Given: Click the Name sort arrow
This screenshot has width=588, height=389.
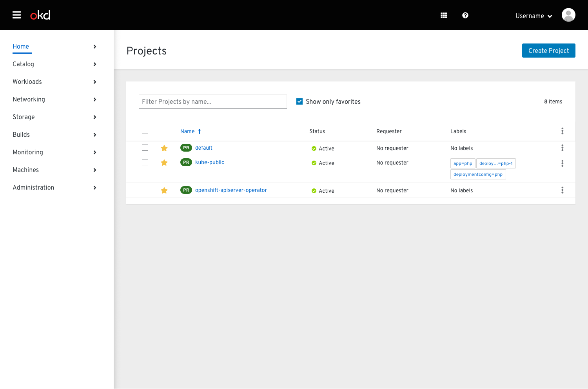Looking at the screenshot, I should pyautogui.click(x=200, y=131).
